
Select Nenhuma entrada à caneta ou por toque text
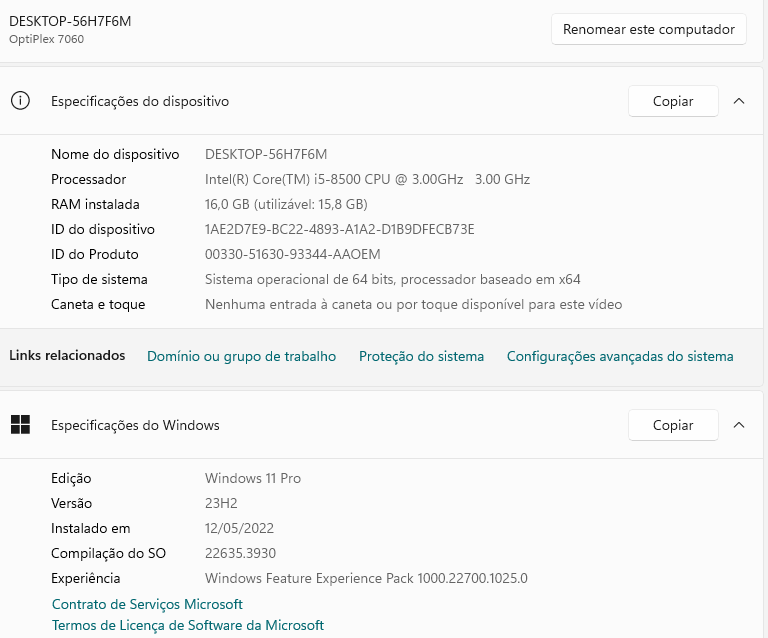click(x=413, y=304)
